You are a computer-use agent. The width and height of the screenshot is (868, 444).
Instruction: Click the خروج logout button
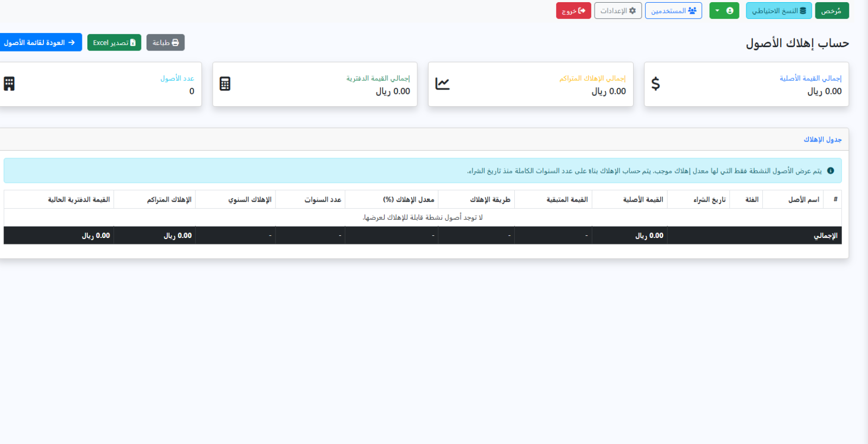click(573, 11)
